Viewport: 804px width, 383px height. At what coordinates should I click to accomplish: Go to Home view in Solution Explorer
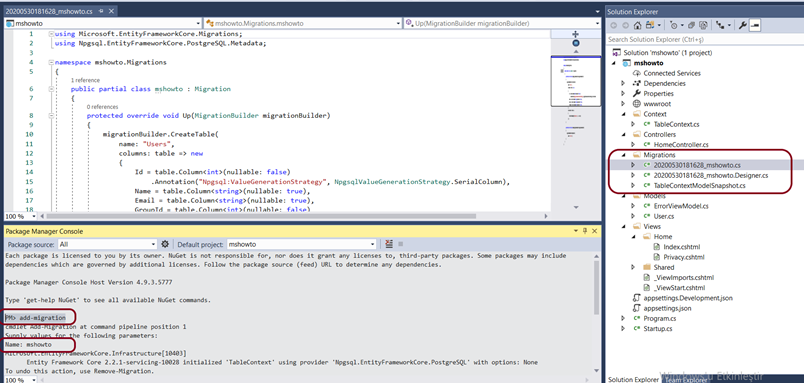point(637,25)
